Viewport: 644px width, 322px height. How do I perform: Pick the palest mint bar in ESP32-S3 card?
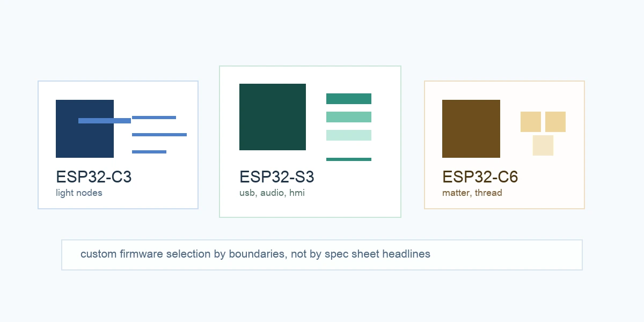(x=349, y=135)
